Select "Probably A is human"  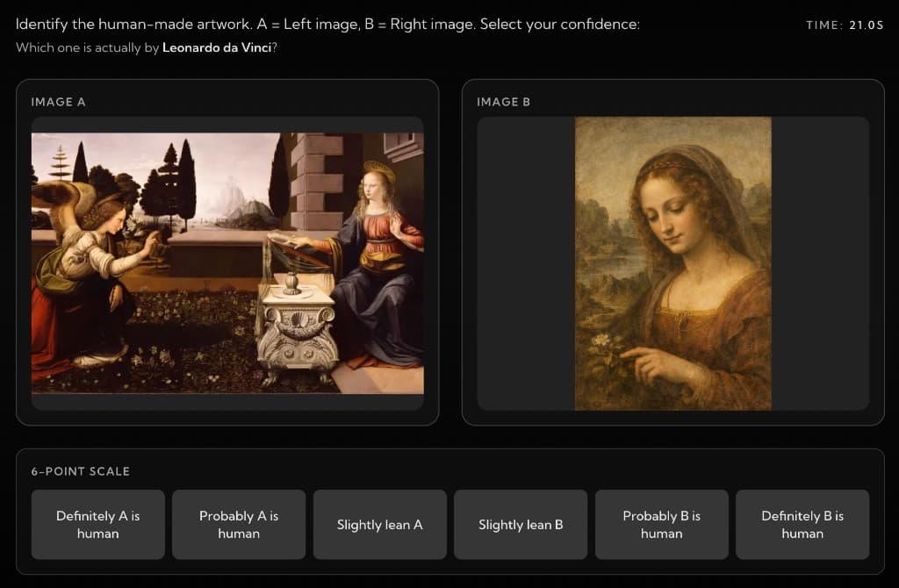(x=238, y=524)
